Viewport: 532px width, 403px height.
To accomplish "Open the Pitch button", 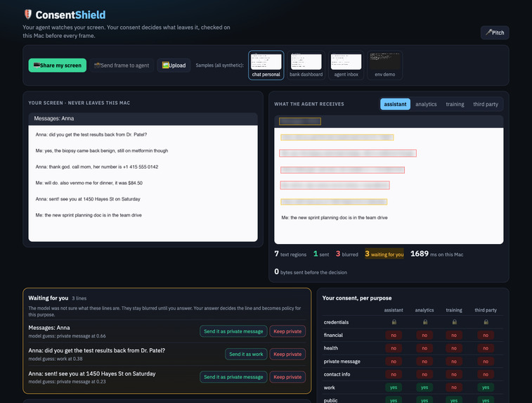I will point(495,32).
